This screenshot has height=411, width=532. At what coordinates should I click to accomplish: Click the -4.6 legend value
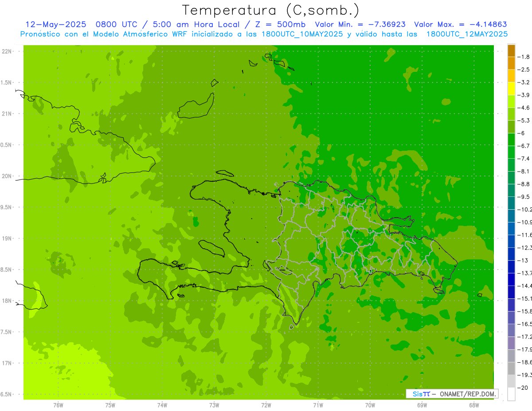click(524, 108)
